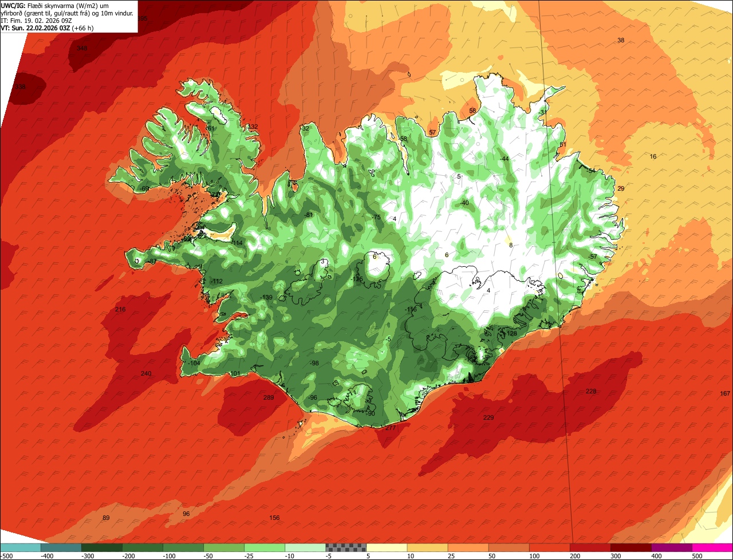The image size is (733, 560).
Task: Click the '156' value in the southern sea
Action: click(274, 518)
